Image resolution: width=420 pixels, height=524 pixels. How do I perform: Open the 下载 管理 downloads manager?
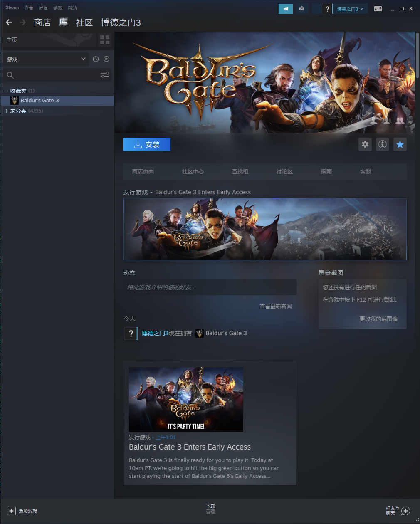[x=210, y=509]
